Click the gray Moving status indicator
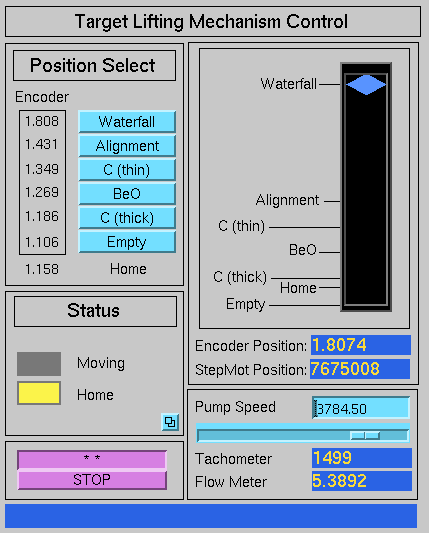Screen dimensions: 429x533 pos(39,364)
